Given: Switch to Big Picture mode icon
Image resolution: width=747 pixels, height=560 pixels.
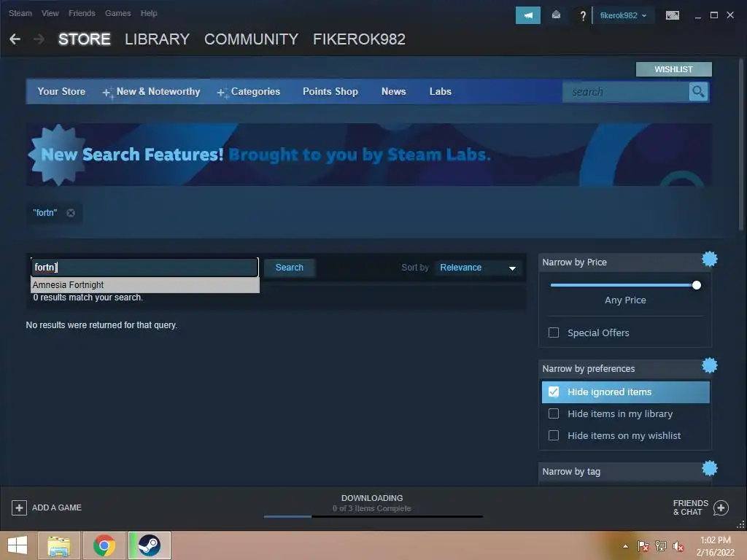Looking at the screenshot, I should point(672,15).
